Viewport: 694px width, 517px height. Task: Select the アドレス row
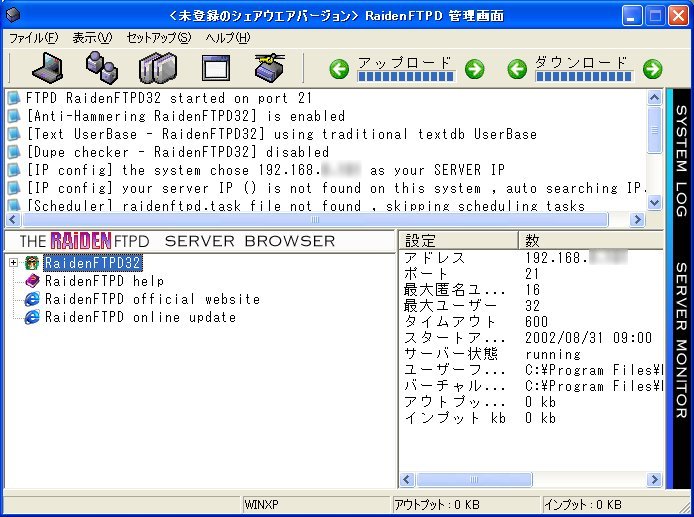[x=531, y=258]
